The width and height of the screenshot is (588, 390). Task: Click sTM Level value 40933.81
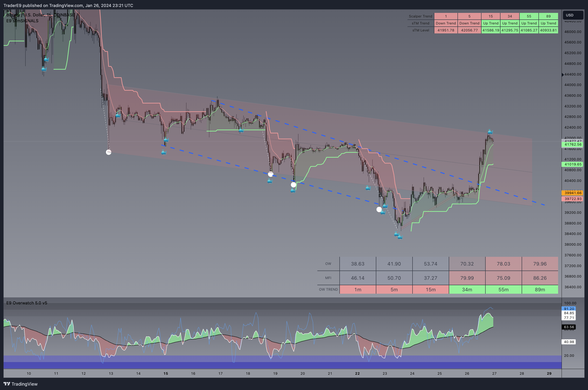coord(548,30)
